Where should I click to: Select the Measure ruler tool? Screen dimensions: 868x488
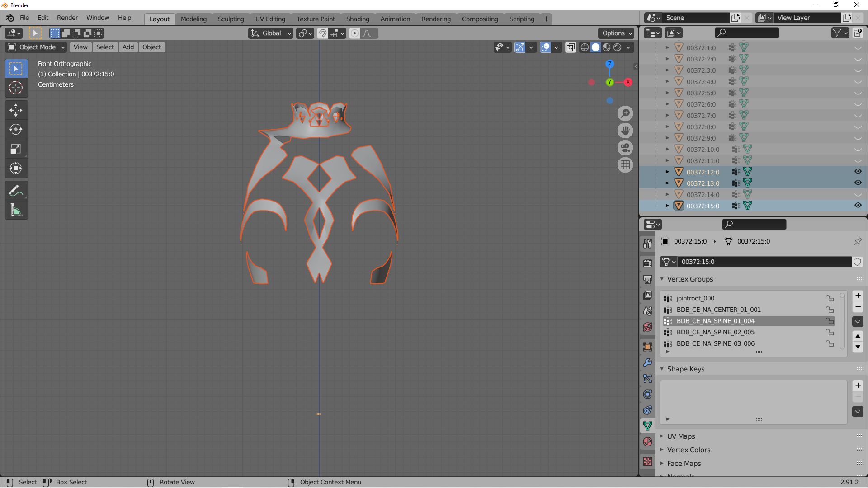click(16, 211)
